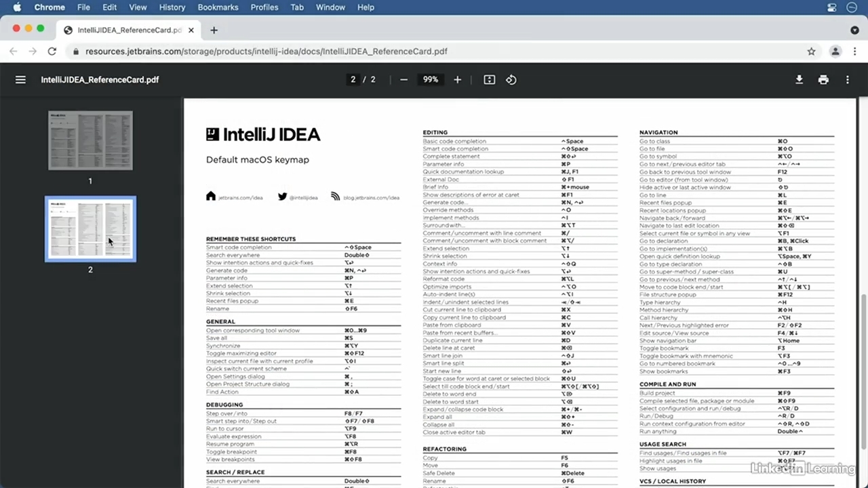Rotate the PDF counterclockwise
This screenshot has width=868, height=488.
[x=511, y=79]
